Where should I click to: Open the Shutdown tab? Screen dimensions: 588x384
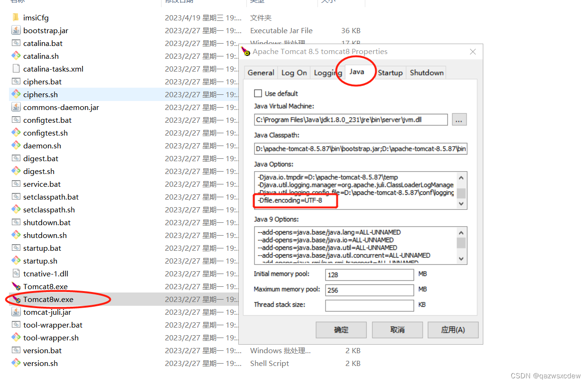tap(426, 73)
